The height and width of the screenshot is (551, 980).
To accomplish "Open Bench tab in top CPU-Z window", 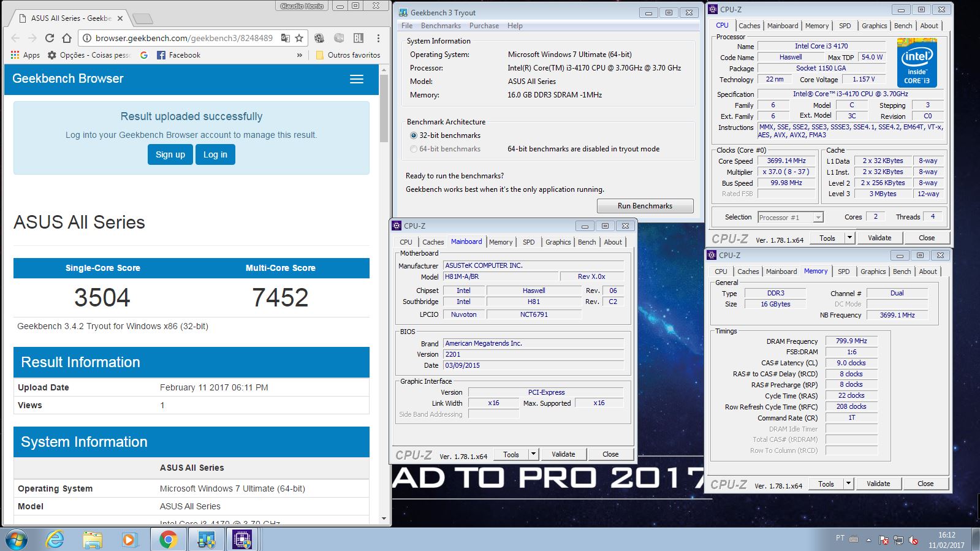I will tap(903, 26).
